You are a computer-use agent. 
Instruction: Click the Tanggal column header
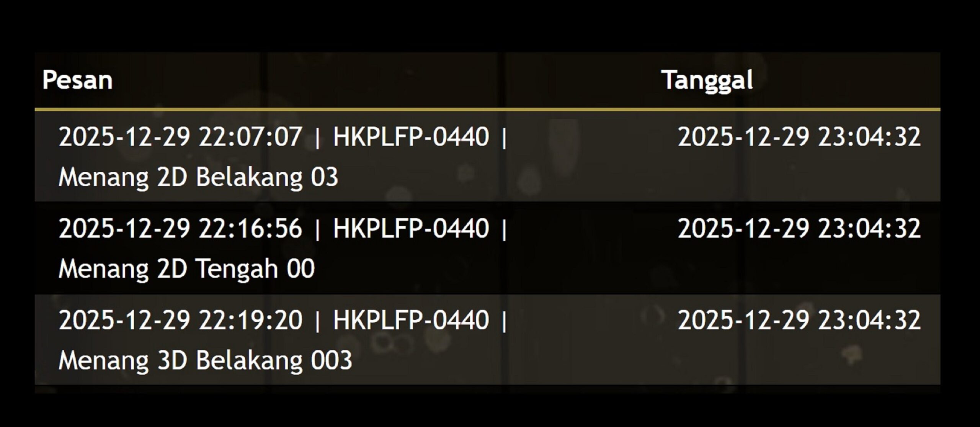tap(707, 80)
